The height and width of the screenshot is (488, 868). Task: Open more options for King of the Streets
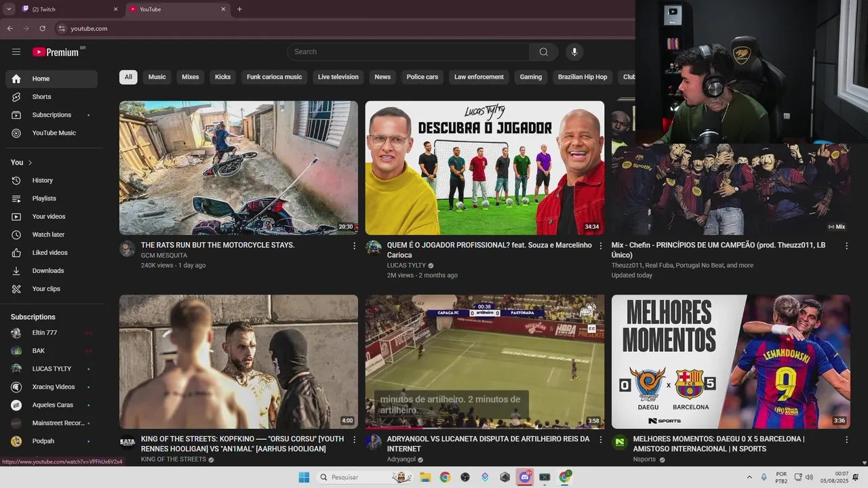tap(354, 440)
